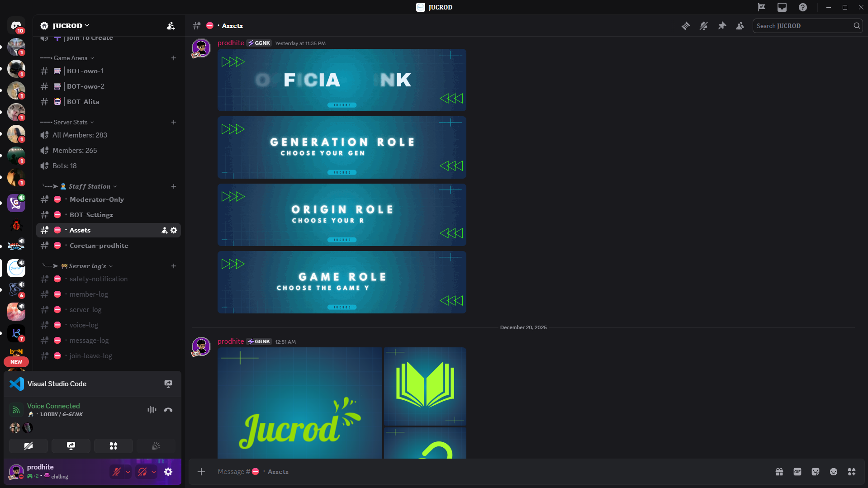The height and width of the screenshot is (488, 868).
Task: Add channel in Staff Station category
Action: [174, 186]
